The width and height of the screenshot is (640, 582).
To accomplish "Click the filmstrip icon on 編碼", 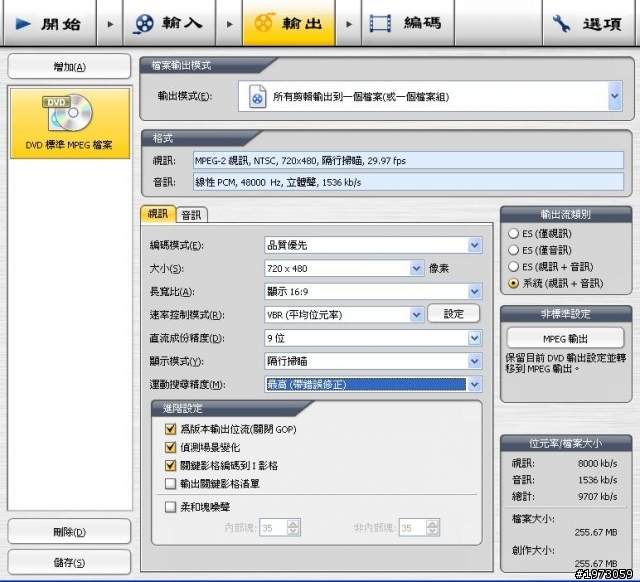I will coord(380,23).
